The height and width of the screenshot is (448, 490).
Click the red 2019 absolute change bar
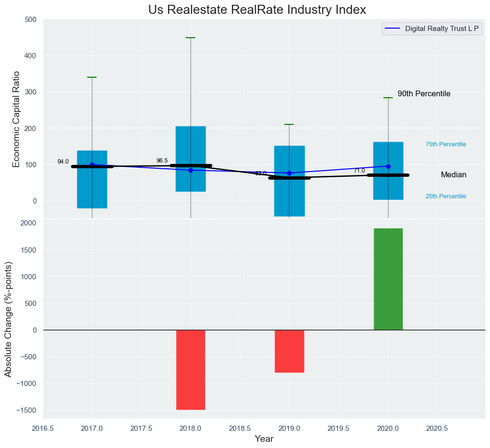[289, 351]
